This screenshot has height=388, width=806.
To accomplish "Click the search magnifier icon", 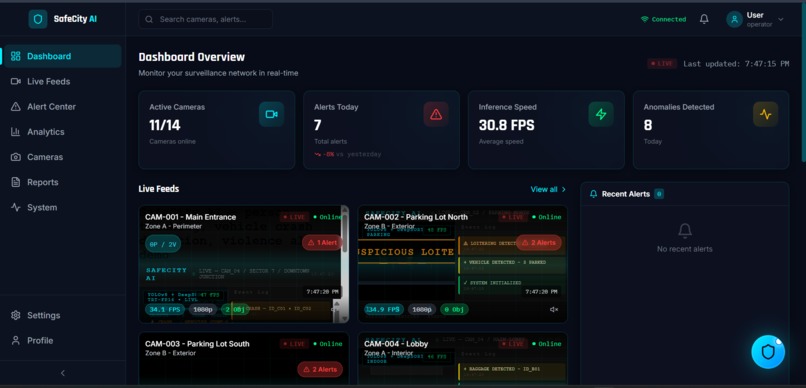I will [x=149, y=20].
